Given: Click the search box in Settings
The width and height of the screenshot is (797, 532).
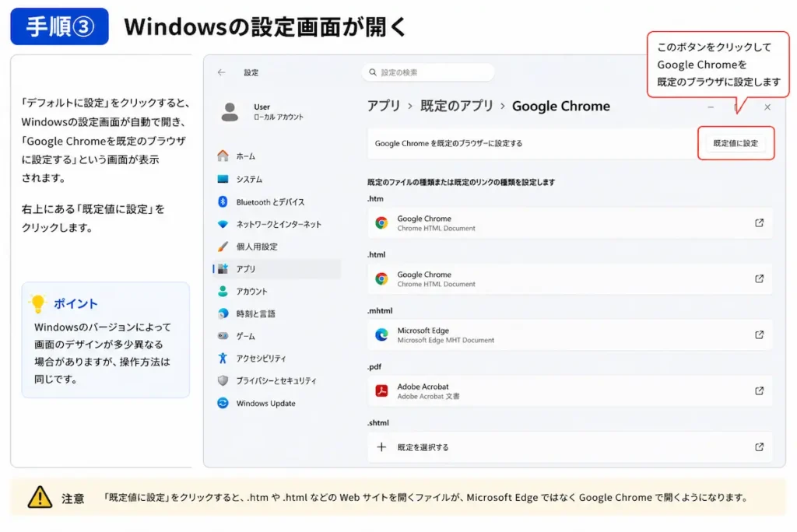Looking at the screenshot, I should tap(428, 72).
